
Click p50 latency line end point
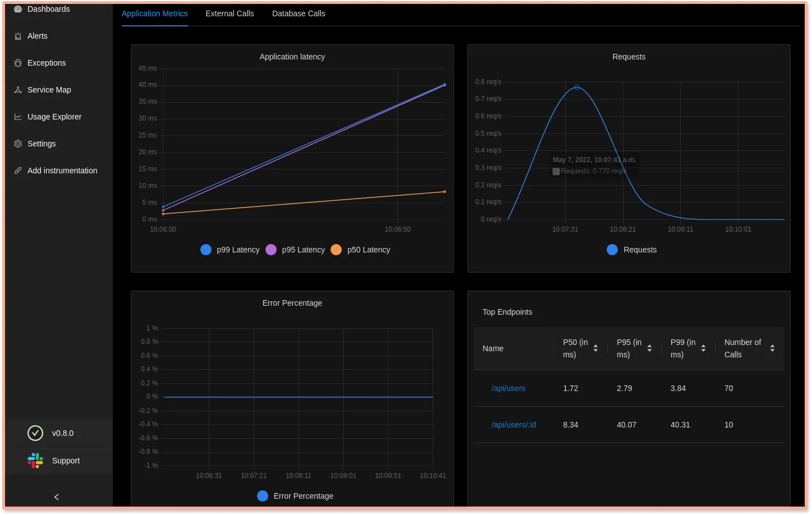pyautogui.click(x=445, y=192)
